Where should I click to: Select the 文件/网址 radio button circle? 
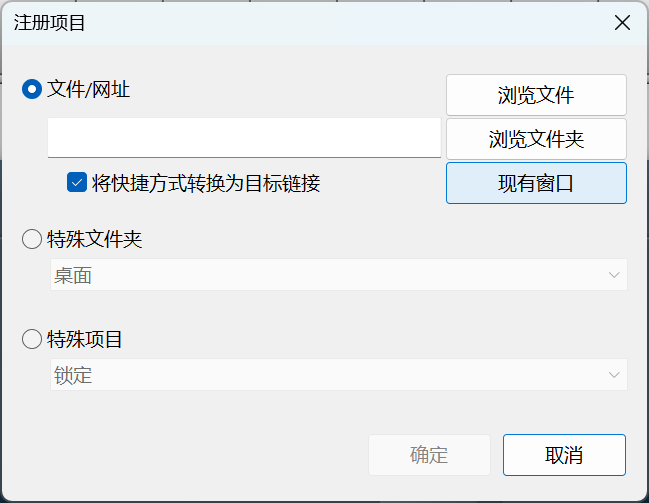(x=33, y=90)
